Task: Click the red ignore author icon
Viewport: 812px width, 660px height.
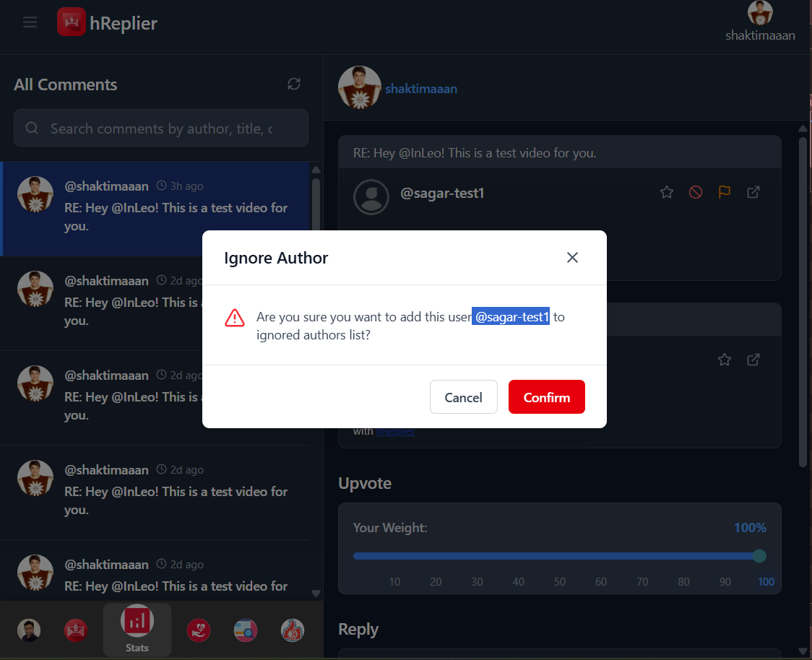Action: pyautogui.click(x=696, y=193)
